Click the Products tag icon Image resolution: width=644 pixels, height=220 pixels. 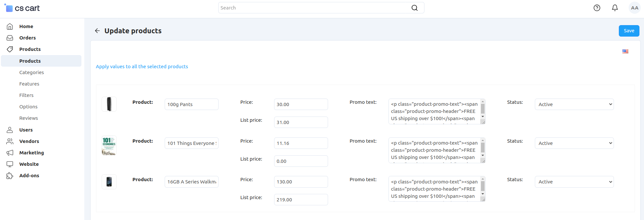point(10,49)
